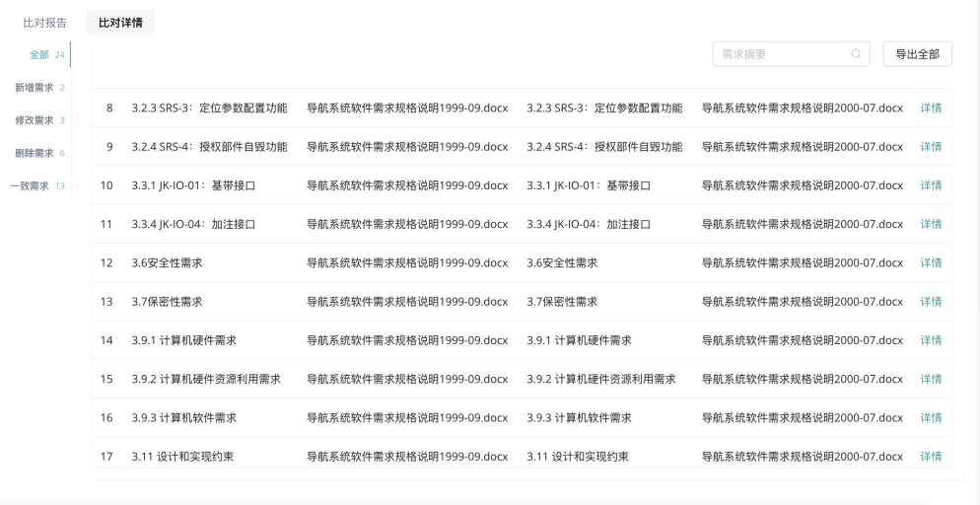This screenshot has width=980, height=505.
Task: View 详情 for 3.9.3 计算机软件需求
Action: pos(931,418)
